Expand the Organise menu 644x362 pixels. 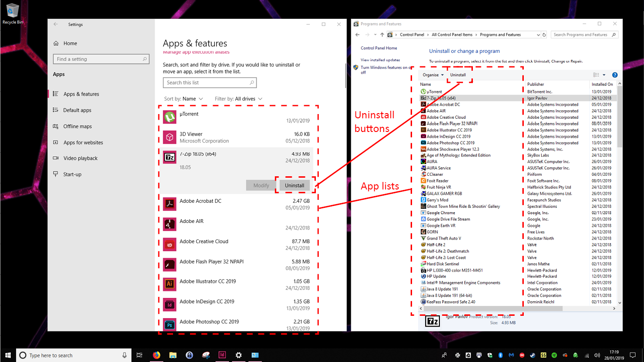pyautogui.click(x=432, y=74)
